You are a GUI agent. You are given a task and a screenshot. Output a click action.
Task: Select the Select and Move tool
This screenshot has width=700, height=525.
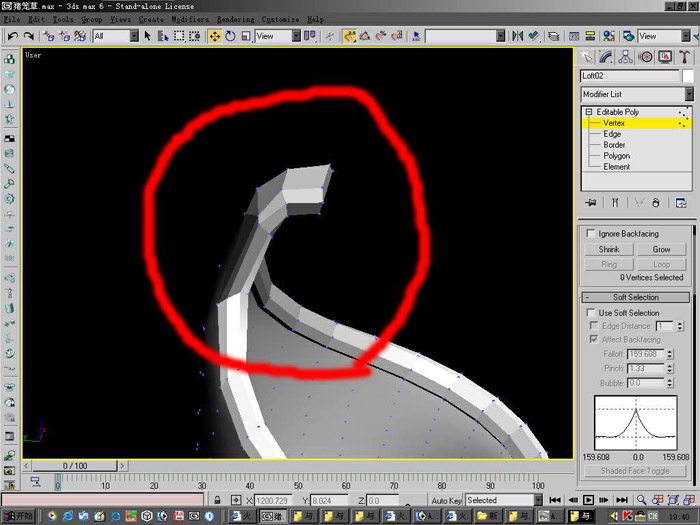[x=215, y=36]
